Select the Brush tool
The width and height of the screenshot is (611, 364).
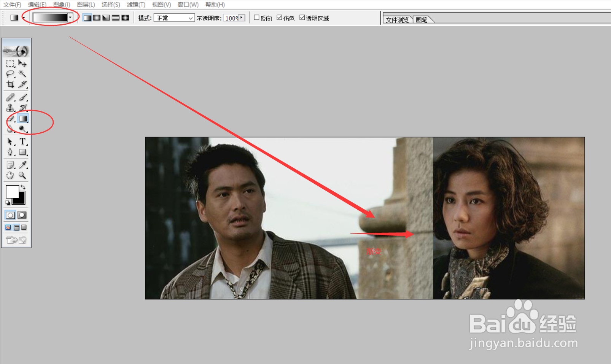click(22, 97)
